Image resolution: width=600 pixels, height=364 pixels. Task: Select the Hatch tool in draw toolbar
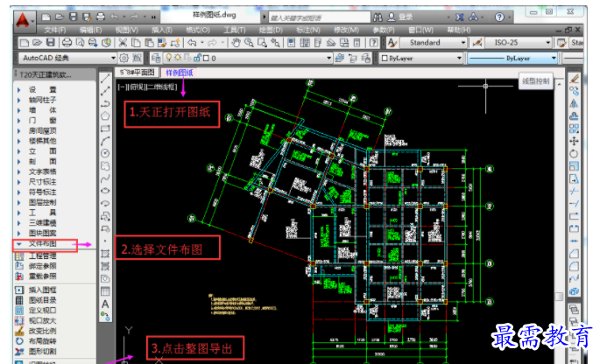click(105, 254)
